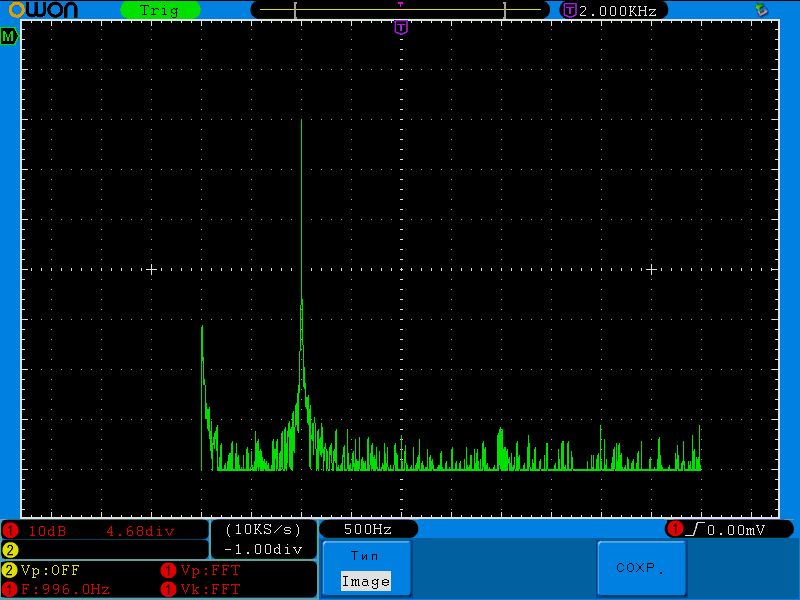
Task: Click the green Trig status indicator
Action: [160, 10]
